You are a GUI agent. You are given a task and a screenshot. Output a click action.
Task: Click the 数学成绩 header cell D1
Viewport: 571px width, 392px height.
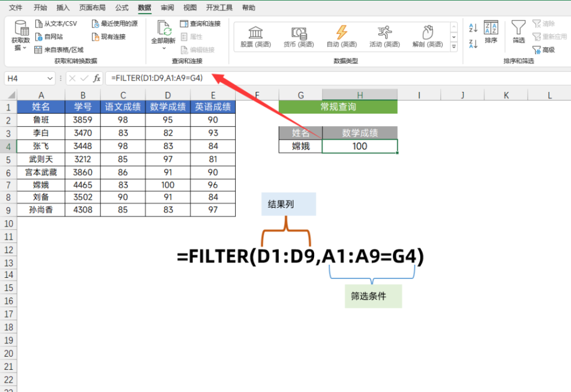(x=168, y=107)
